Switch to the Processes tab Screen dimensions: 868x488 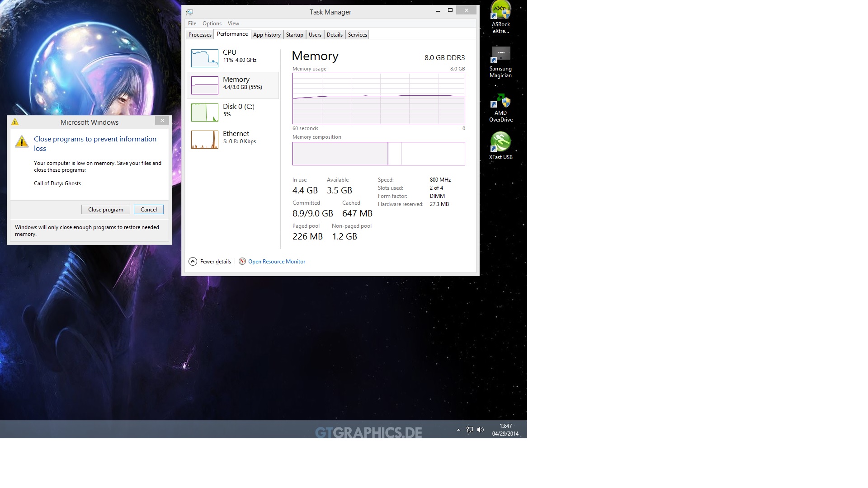[200, 35]
